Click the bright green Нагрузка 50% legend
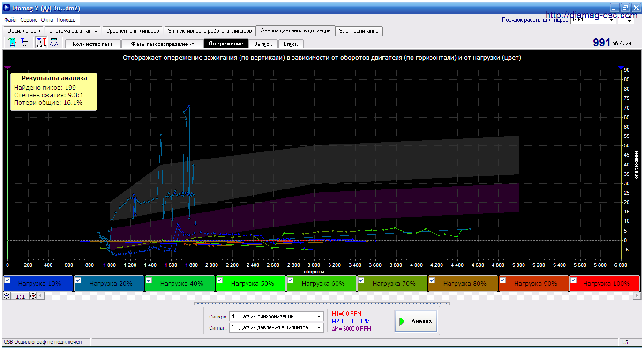644x348 pixels. point(250,284)
